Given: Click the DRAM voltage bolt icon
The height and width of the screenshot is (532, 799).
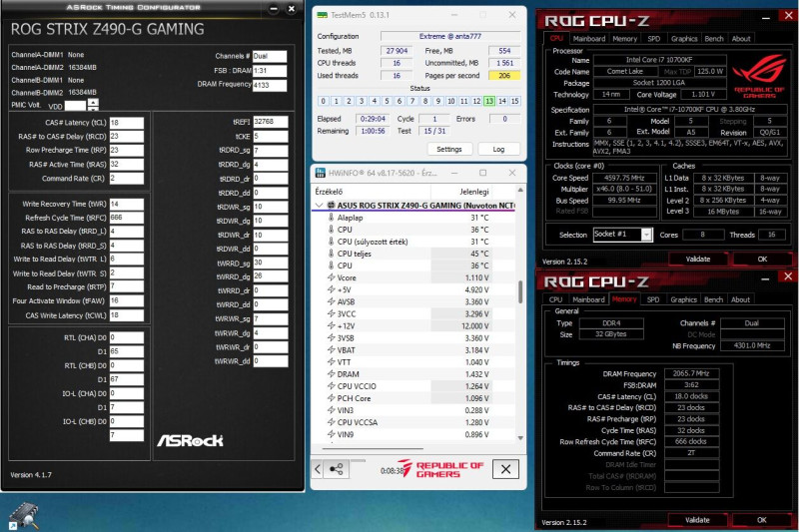Looking at the screenshot, I should pyautogui.click(x=331, y=373).
